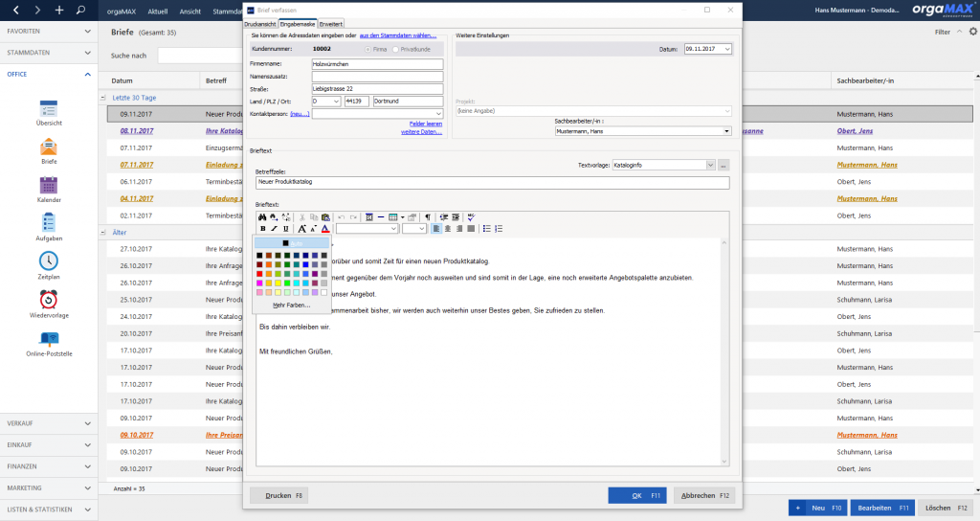The image size is (980, 521).
Task: Switch to the Erweitert tab
Action: pyautogui.click(x=330, y=24)
